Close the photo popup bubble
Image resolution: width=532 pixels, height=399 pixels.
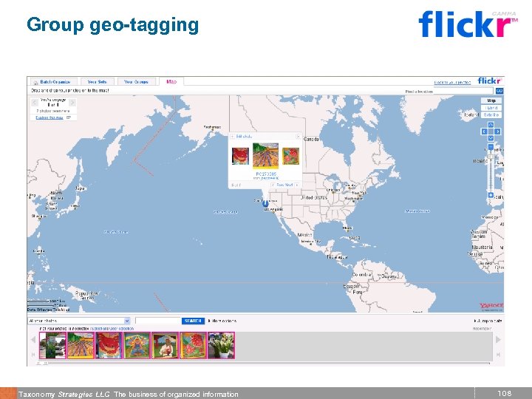(x=298, y=137)
